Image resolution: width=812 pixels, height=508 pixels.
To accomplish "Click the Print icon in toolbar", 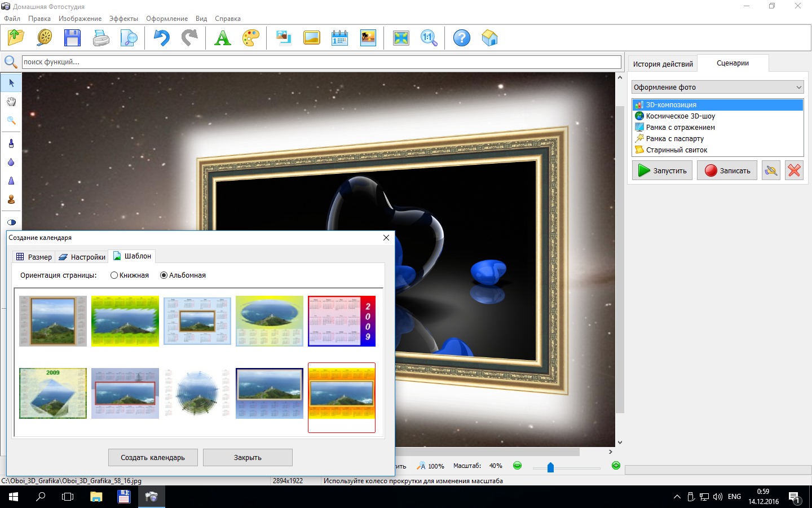I will tap(101, 38).
